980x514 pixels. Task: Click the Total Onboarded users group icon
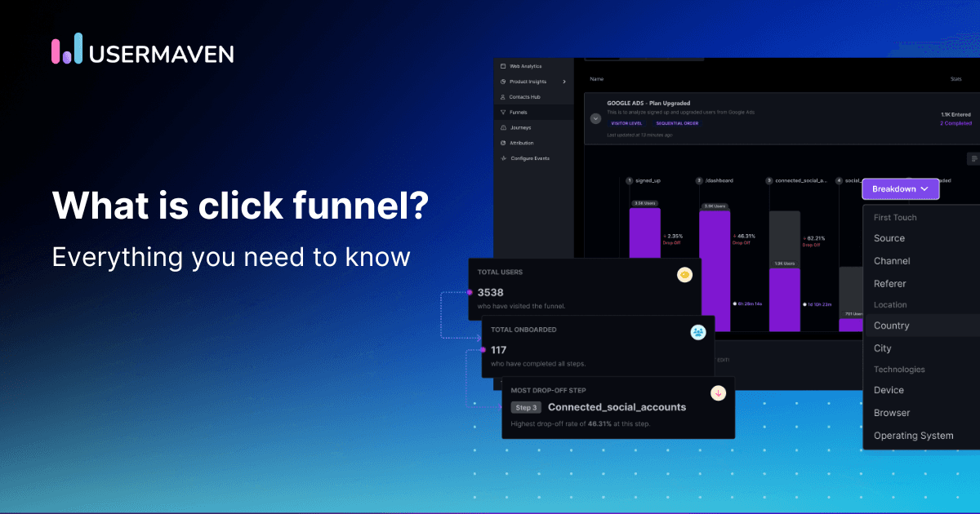click(698, 332)
